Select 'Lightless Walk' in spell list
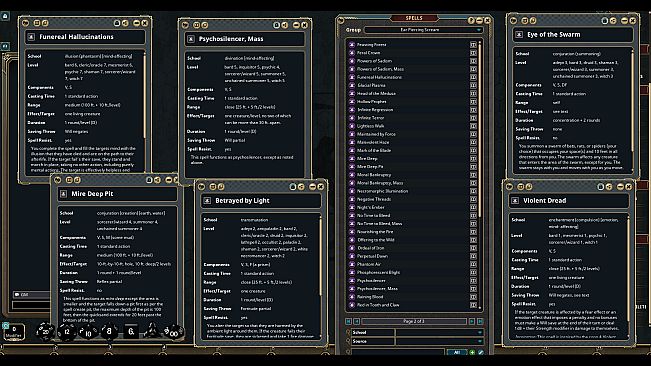Image resolution: width=651 pixels, height=366 pixels. (371, 126)
